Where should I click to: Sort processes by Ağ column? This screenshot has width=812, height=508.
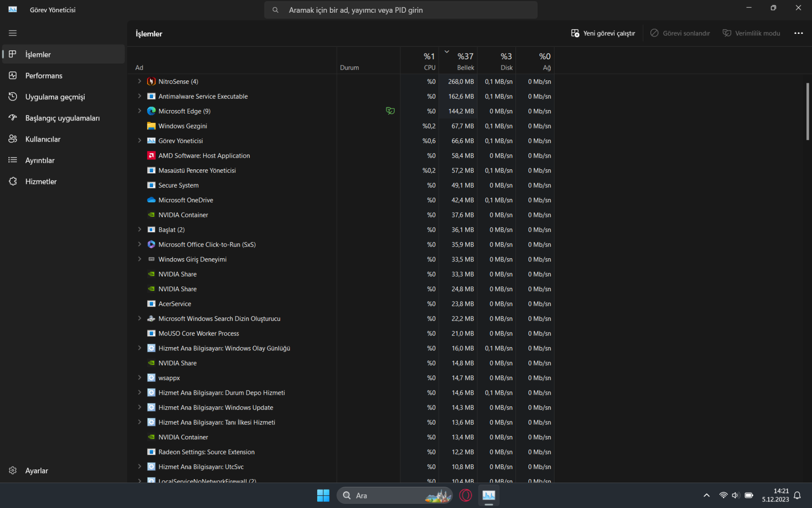pyautogui.click(x=535, y=60)
